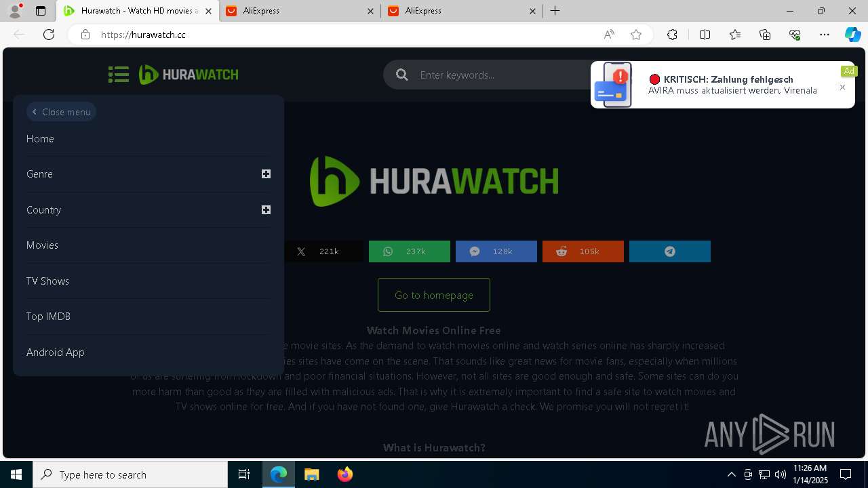Share via Telegram button
868x488 pixels.
[670, 251]
